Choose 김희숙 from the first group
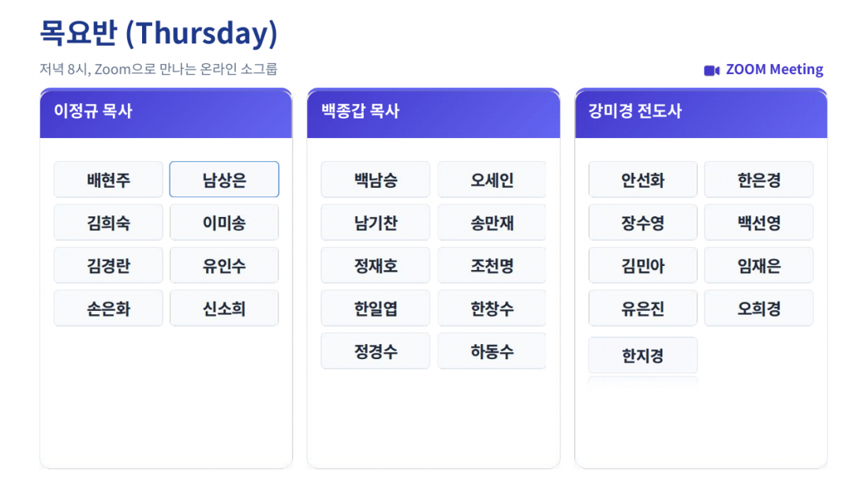868x487 pixels. click(108, 223)
